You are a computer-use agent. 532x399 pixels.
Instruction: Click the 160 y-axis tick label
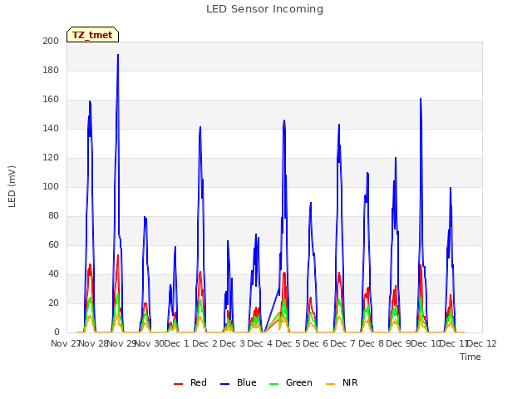point(51,100)
